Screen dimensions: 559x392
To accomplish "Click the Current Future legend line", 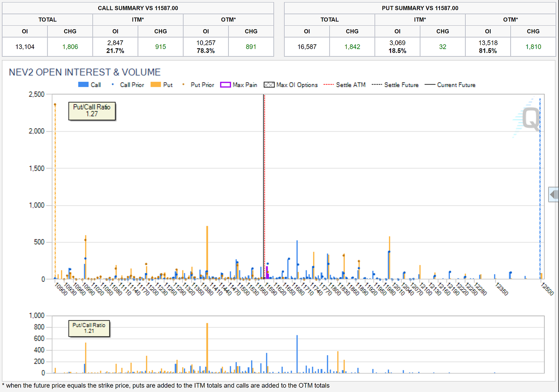I will [x=430, y=85].
